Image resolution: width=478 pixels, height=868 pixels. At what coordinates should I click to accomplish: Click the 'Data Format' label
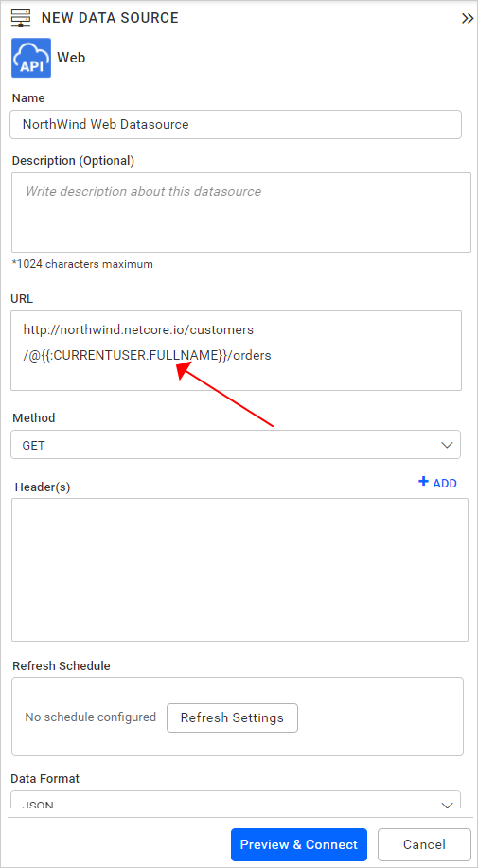coord(45,779)
